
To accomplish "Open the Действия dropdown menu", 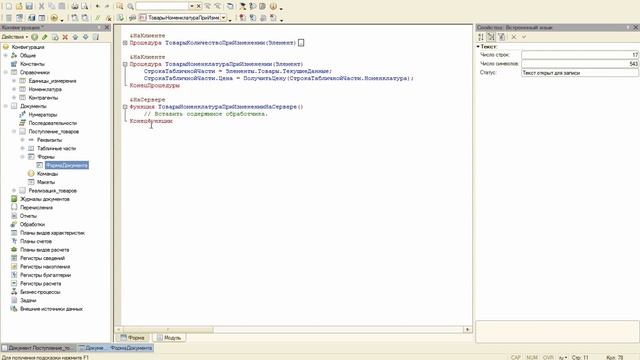I will point(15,37).
